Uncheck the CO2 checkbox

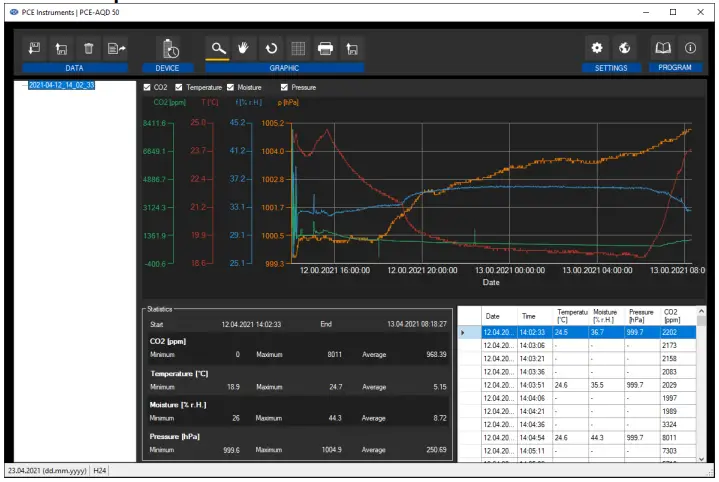click(x=147, y=87)
